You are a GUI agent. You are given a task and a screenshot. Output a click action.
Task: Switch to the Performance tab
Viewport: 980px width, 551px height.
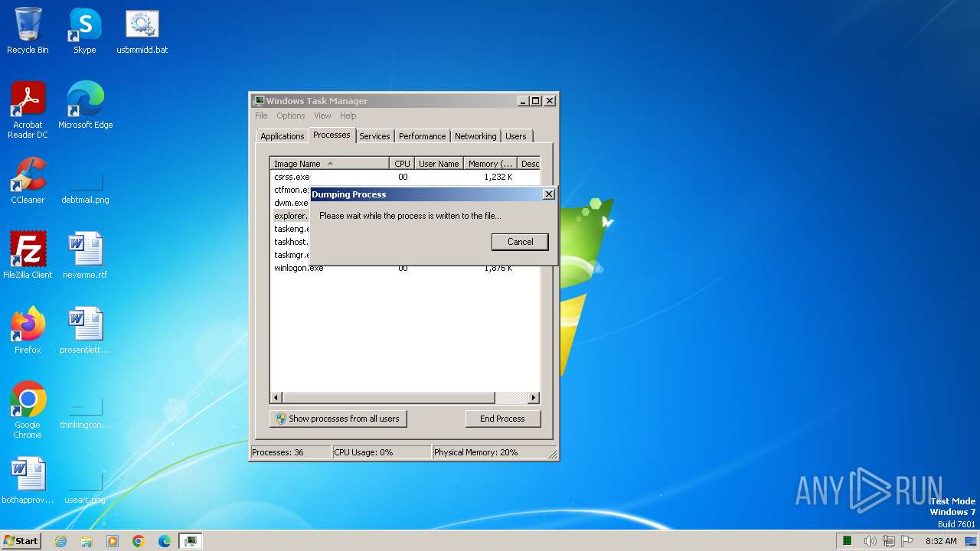(x=422, y=136)
